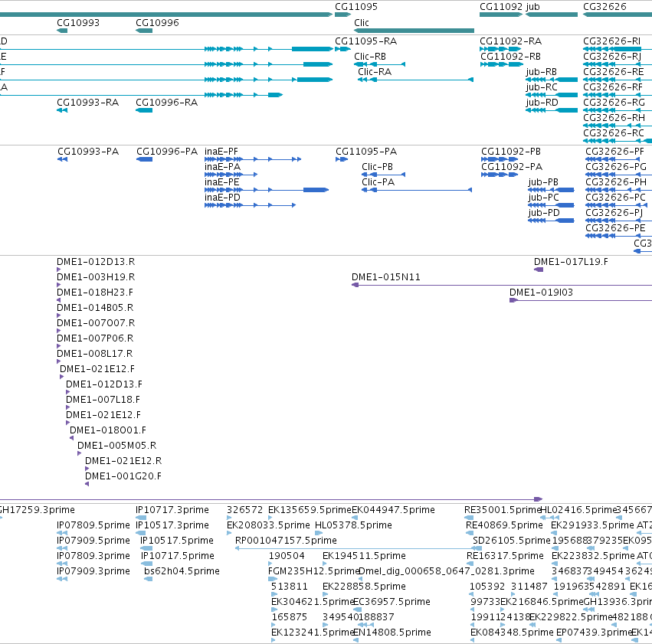Click the jub-PB protein label
Viewport: 652px width, 644px height.
tap(543, 182)
